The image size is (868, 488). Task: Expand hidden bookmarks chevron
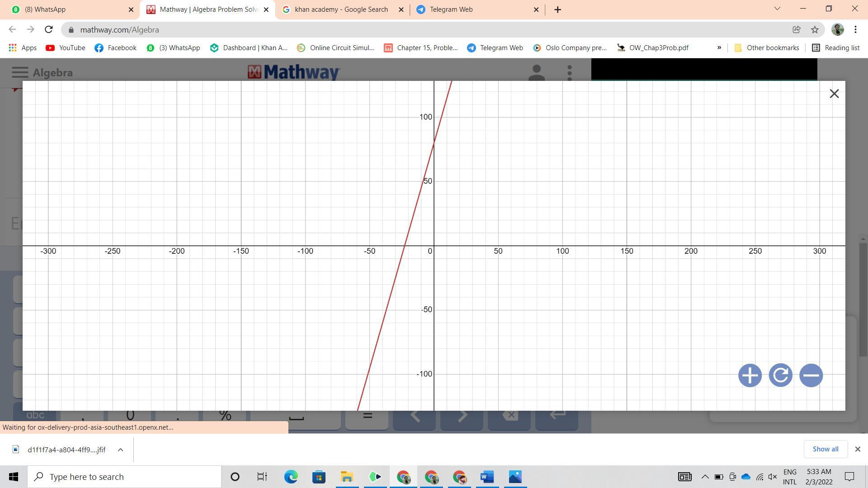pyautogui.click(x=719, y=48)
